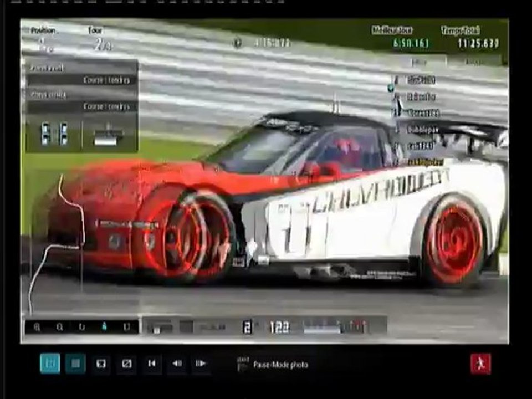Click the Position label
The height and width of the screenshot is (399, 532).
(43, 31)
